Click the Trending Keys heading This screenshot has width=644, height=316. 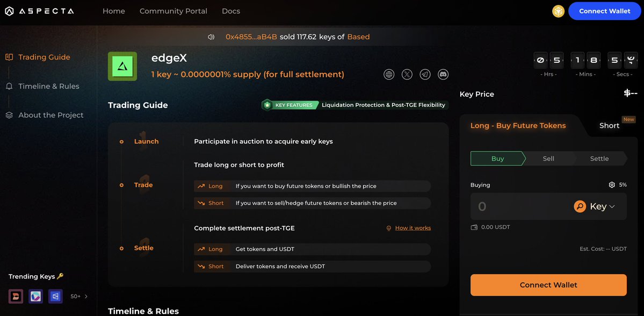tap(36, 277)
